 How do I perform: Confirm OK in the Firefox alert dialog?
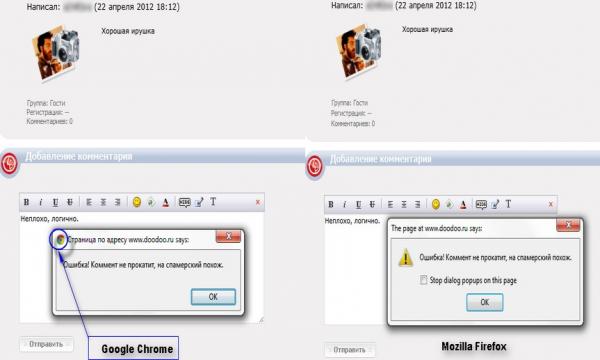coord(484,302)
